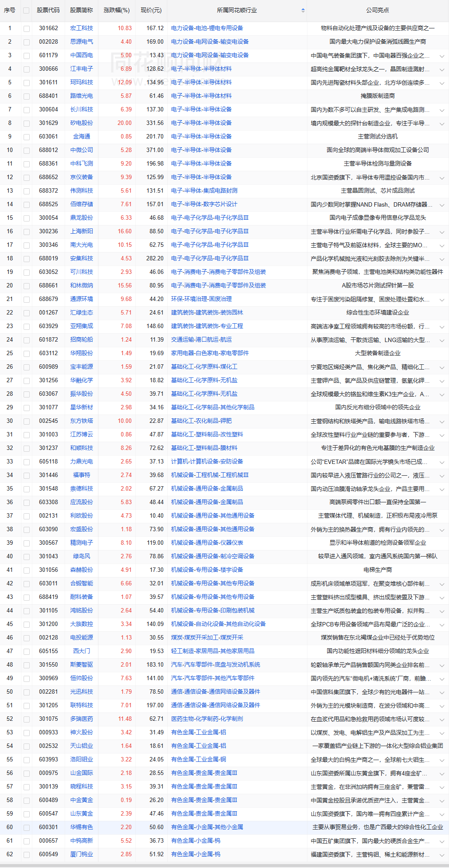
Task: Open industry link 医药生物-化学制药-化学制剂
Action: 207,719
